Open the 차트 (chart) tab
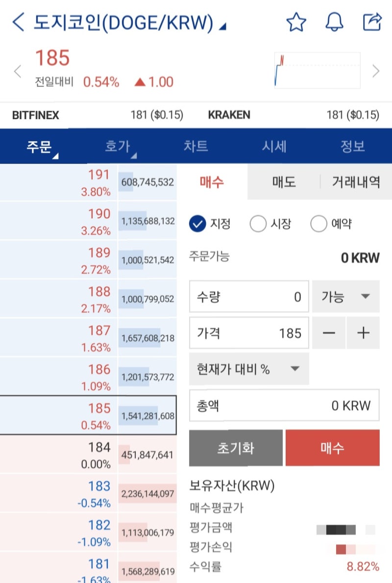Viewport: 392px width, 583px height. pos(196,146)
